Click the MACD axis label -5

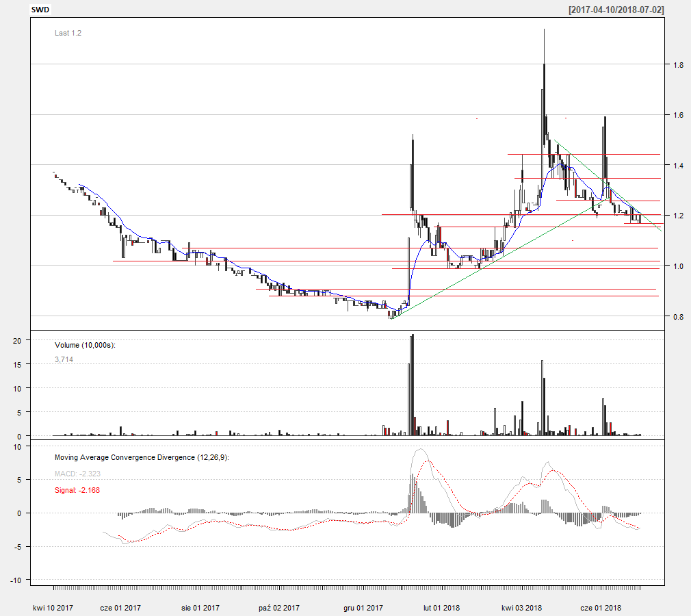[17, 547]
